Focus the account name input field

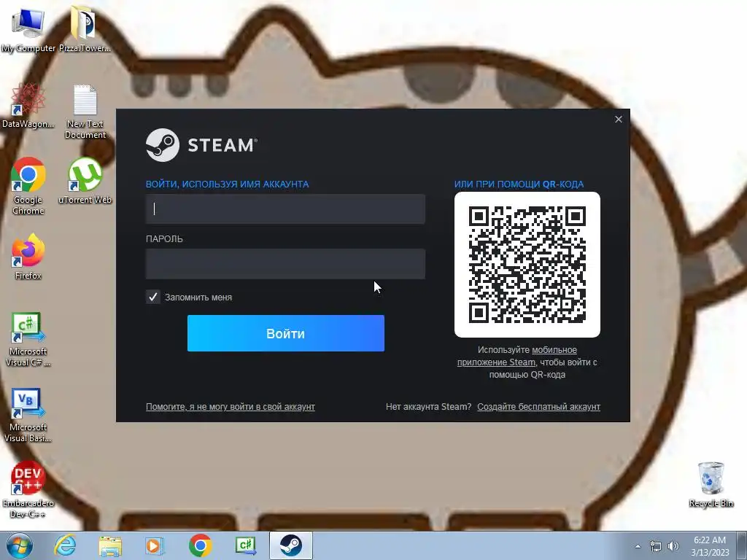click(x=285, y=209)
